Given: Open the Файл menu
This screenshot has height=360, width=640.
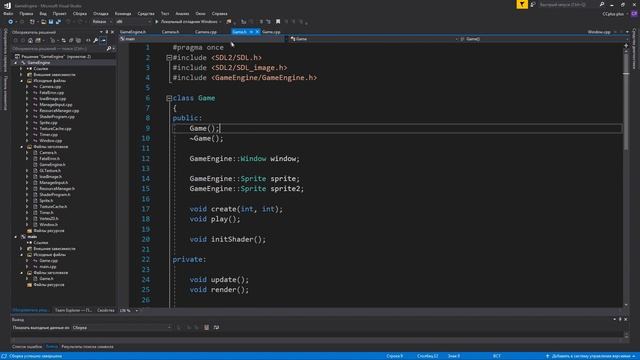Looking at the screenshot, I should 8,13.
